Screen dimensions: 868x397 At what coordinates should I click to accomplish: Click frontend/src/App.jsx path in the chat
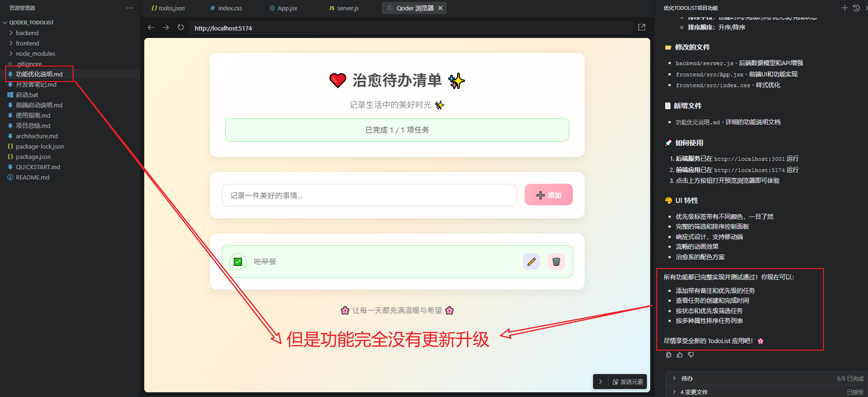[x=710, y=75]
